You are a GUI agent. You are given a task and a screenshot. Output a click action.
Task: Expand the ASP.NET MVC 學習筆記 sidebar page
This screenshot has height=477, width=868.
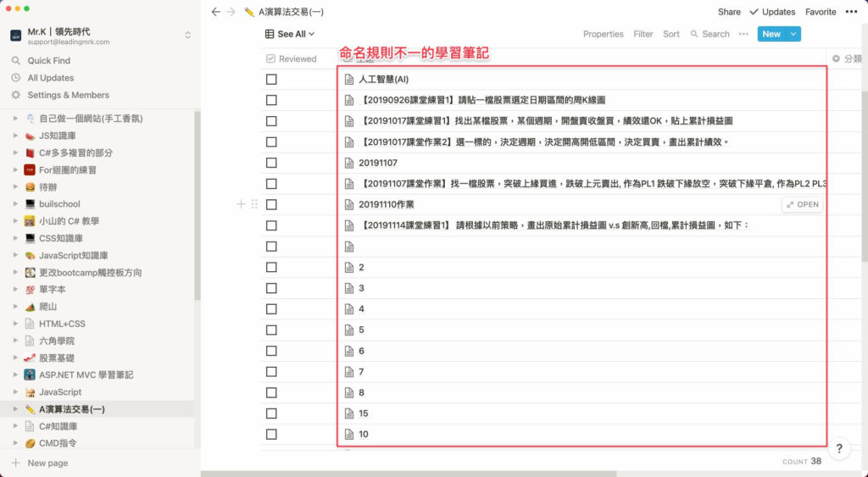click(15, 374)
